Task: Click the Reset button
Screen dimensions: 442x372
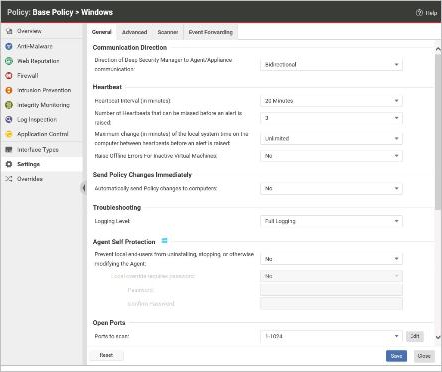Action: 106,355
